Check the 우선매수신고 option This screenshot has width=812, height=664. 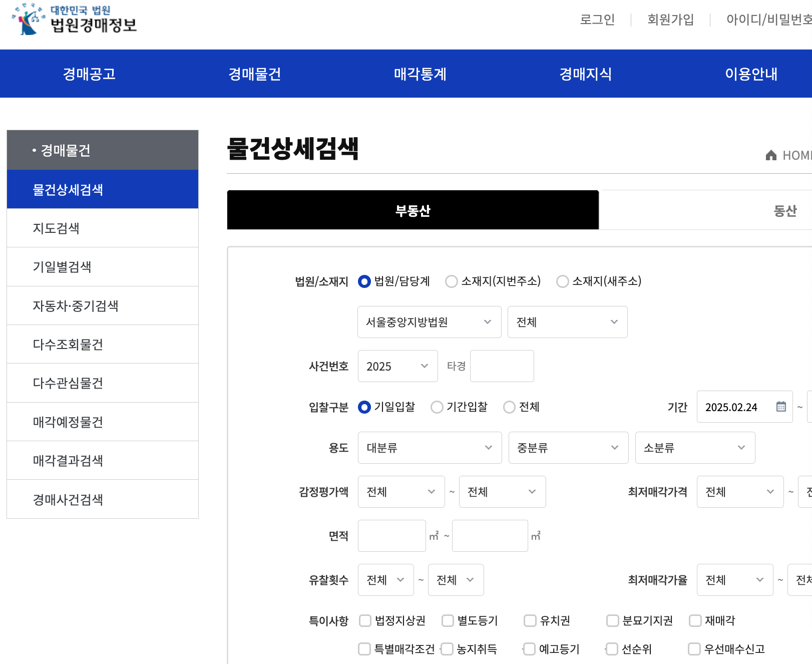(694, 648)
